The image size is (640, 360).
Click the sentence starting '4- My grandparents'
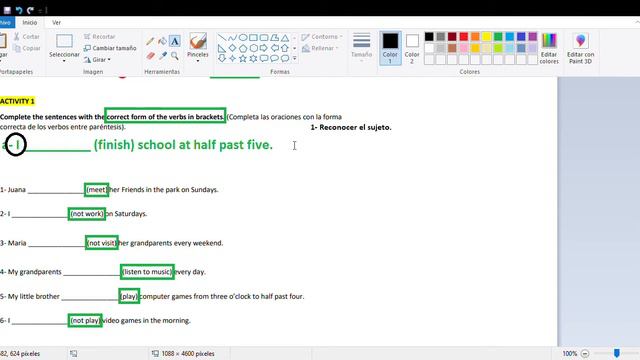point(103,272)
